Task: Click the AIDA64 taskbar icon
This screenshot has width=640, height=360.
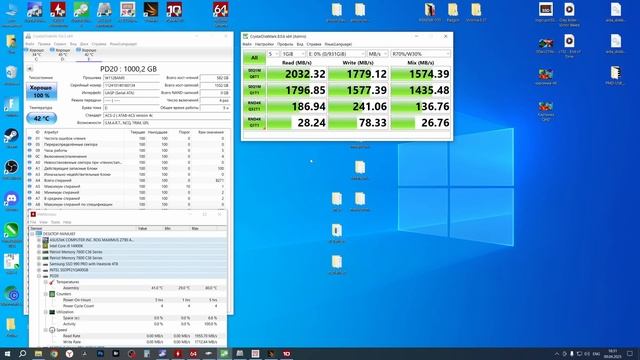Action: click(x=193, y=353)
